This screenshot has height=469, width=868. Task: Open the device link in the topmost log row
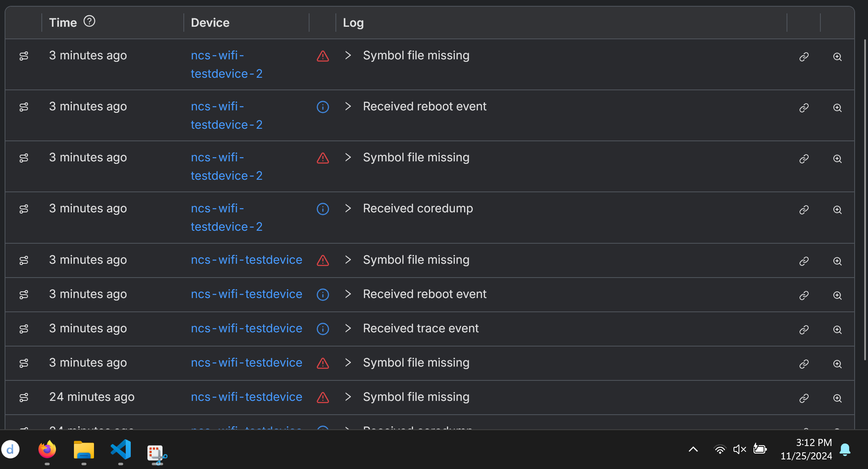pyautogui.click(x=226, y=64)
